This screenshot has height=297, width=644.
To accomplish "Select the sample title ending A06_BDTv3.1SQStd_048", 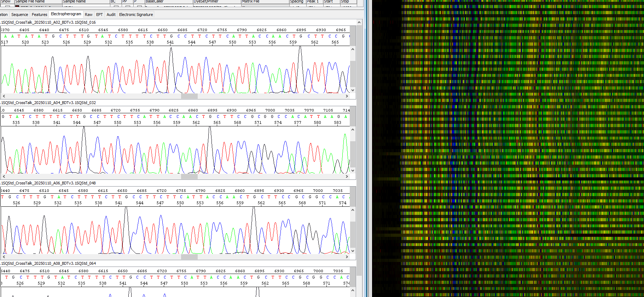I will point(48,183).
